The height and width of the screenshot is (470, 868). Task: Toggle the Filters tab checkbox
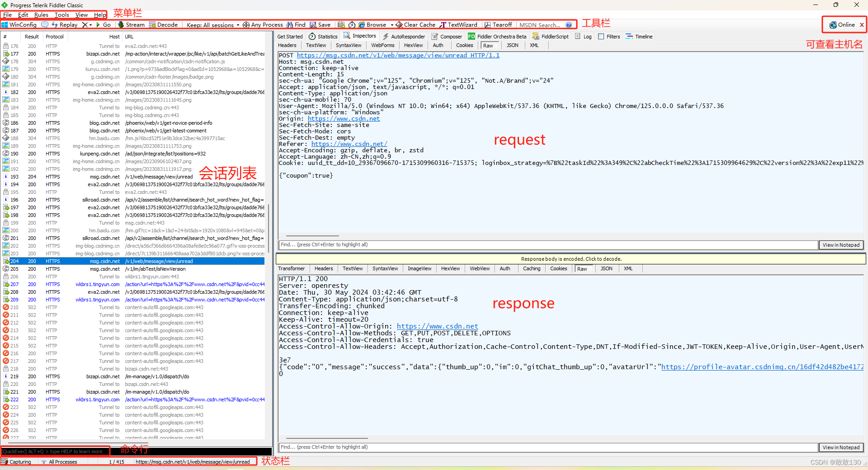(601, 37)
